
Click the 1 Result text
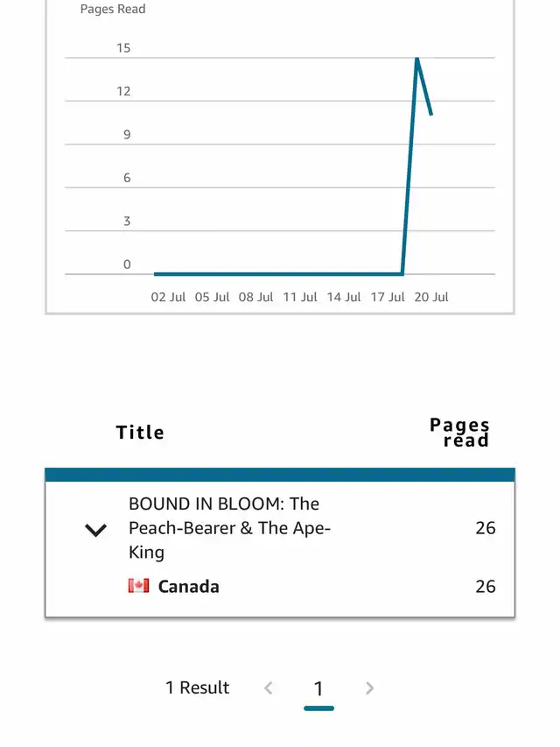197,687
